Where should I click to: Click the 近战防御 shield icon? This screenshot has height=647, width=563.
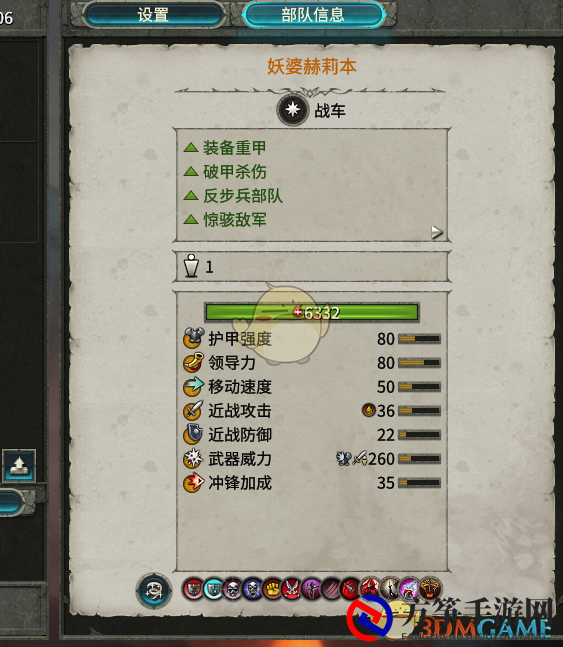click(193, 434)
